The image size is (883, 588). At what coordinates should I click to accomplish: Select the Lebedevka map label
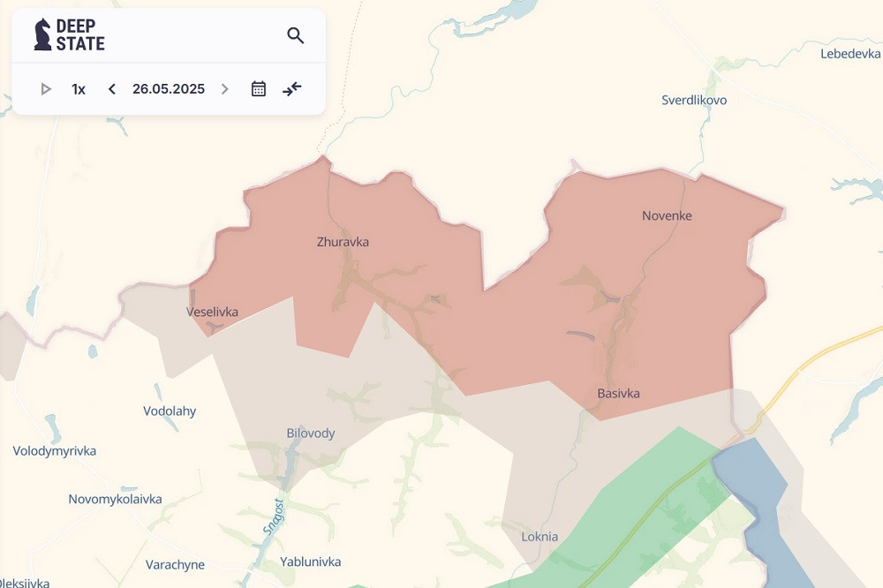pyautogui.click(x=850, y=54)
